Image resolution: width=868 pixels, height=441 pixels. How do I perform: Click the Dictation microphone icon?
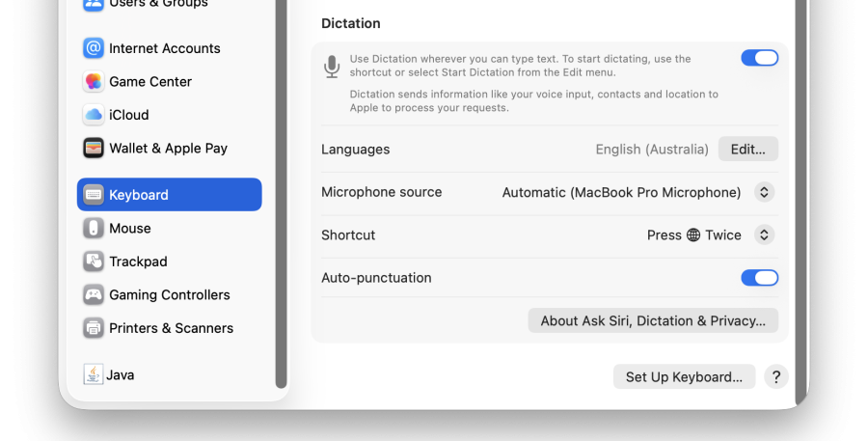[332, 67]
